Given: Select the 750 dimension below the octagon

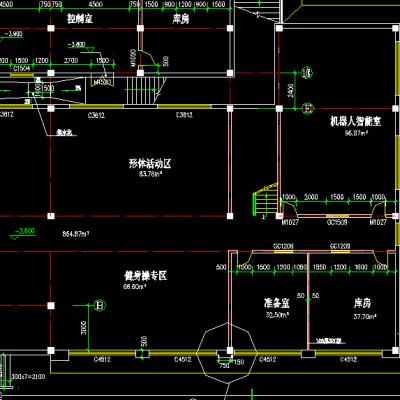Looking at the screenshot, I should (224, 366).
